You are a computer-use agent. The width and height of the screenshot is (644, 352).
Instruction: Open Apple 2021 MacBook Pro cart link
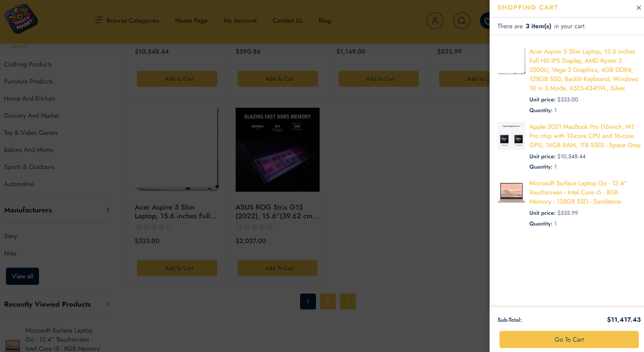pyautogui.click(x=585, y=136)
